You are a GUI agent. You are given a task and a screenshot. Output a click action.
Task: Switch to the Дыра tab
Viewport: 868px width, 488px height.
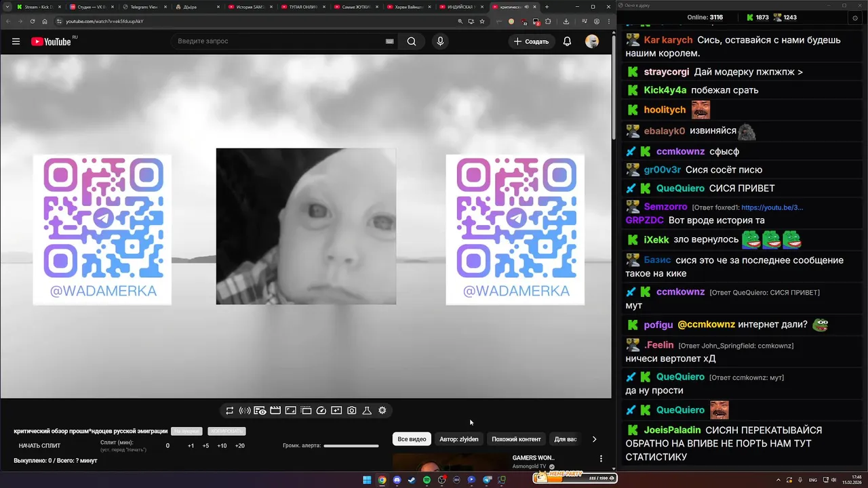pyautogui.click(x=199, y=7)
